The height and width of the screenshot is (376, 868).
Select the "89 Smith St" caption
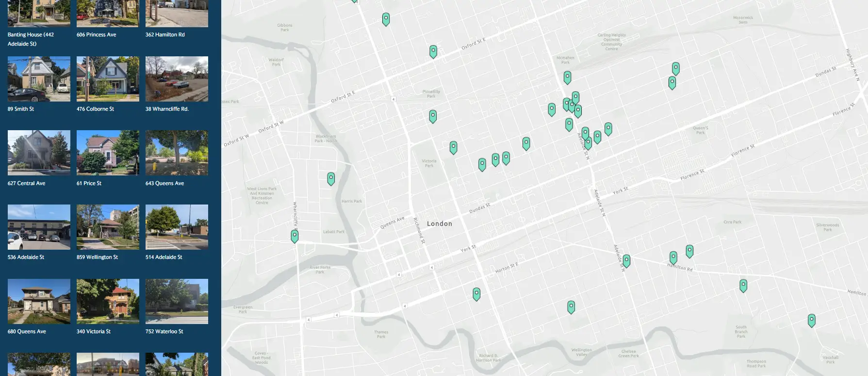click(x=21, y=109)
